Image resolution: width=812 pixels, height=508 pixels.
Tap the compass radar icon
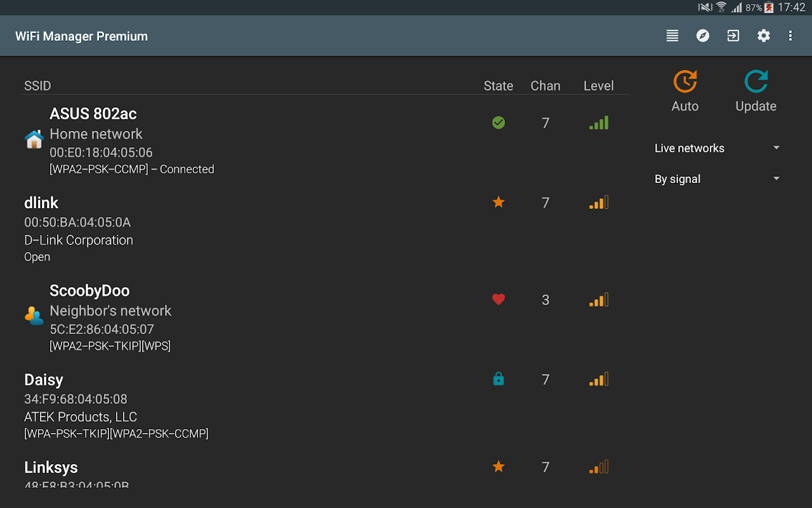point(703,36)
